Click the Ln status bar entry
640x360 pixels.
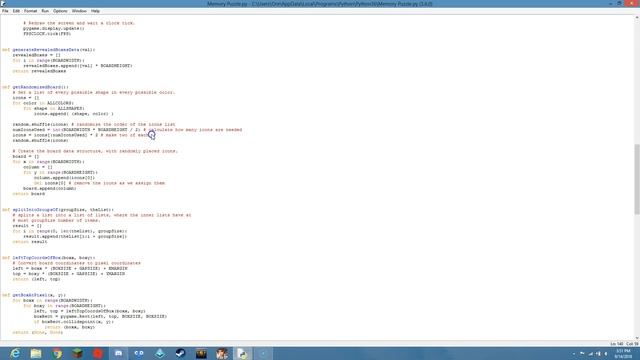617,344
